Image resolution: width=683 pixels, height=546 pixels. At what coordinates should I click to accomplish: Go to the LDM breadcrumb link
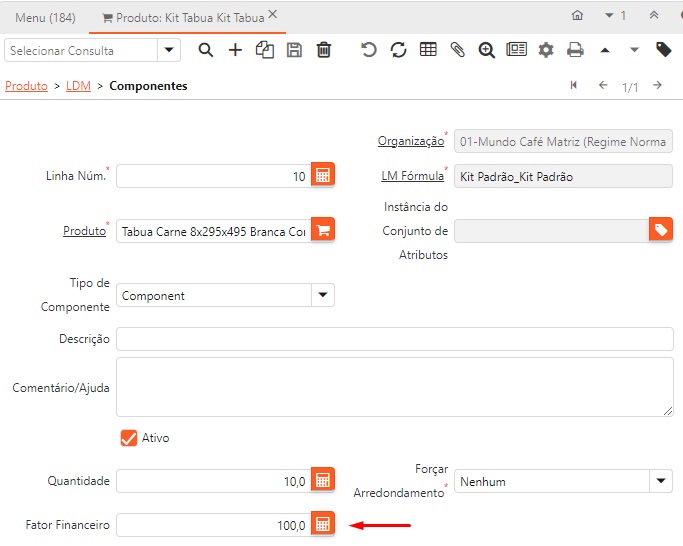click(x=78, y=86)
